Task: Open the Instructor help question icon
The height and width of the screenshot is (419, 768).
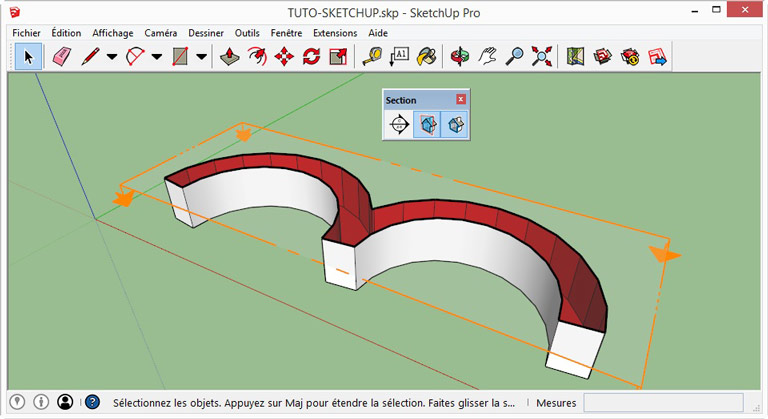Action: (93, 402)
